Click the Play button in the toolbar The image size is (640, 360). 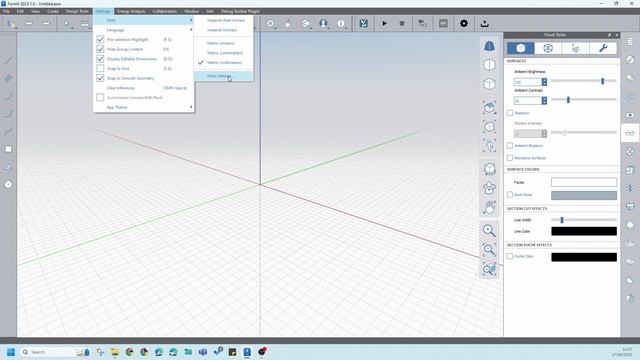384,24
